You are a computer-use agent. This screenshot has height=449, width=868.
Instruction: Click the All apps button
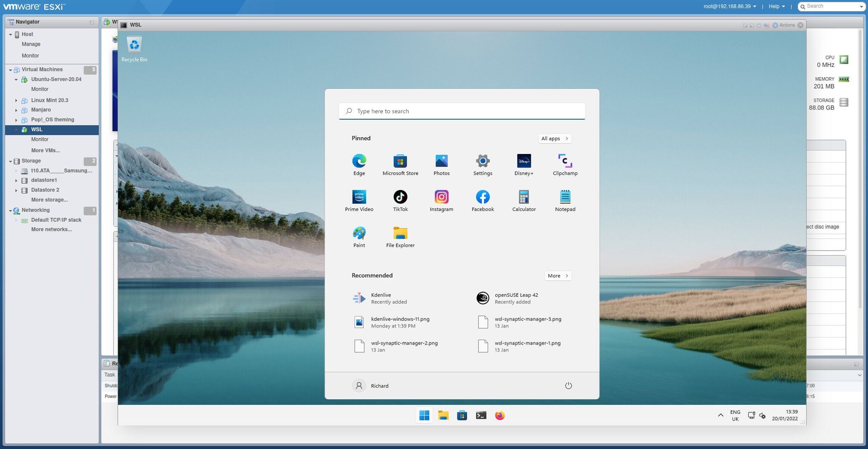[x=555, y=138]
